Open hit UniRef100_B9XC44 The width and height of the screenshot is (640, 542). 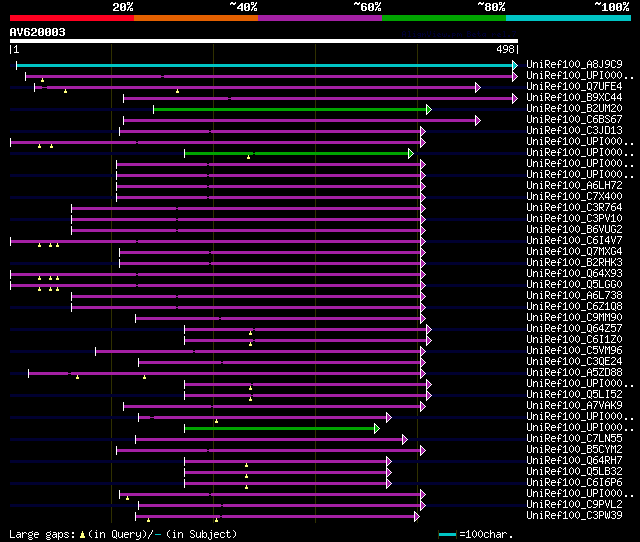click(x=574, y=98)
